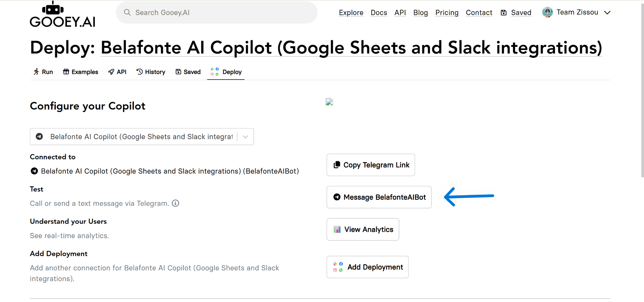Click the Telegram icon in Connected to row
Viewport: 644px width, 302px height.
tap(34, 171)
